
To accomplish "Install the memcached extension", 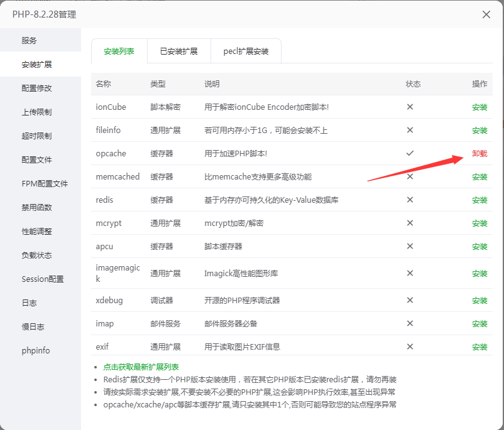I will 479,177.
